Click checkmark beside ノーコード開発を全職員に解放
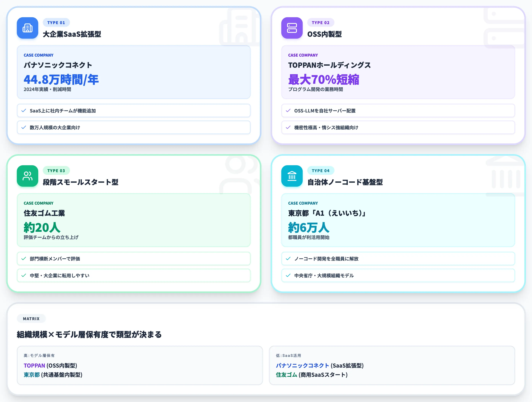 tap(288, 259)
